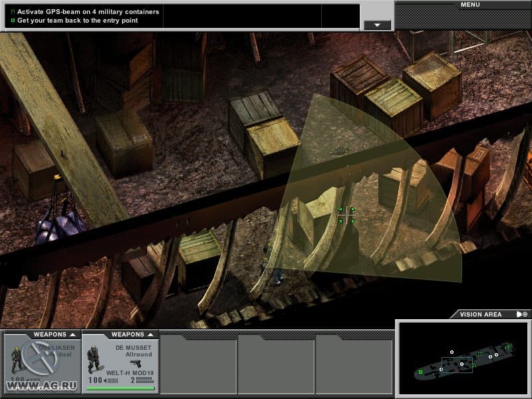The image size is (532, 399).
Task: Click the dropped item lying on the upper deck floor
Action: 340,152
